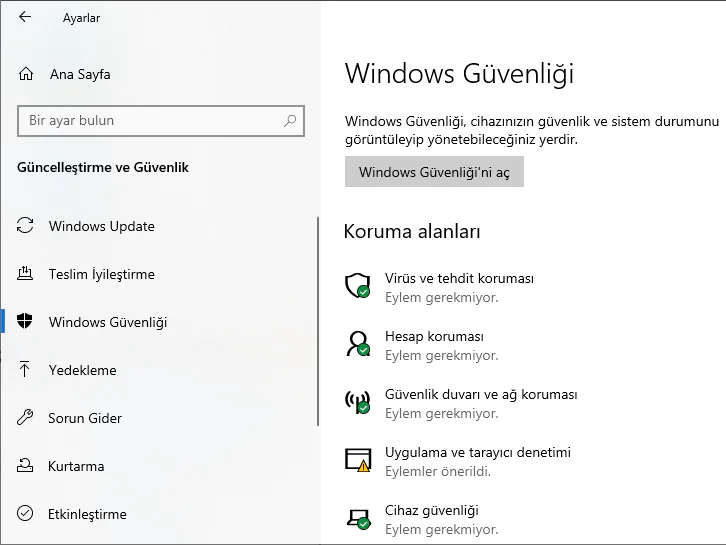This screenshot has height=545, width=726.
Task: Click the sidebar vertical scrollbar
Action: (318, 321)
